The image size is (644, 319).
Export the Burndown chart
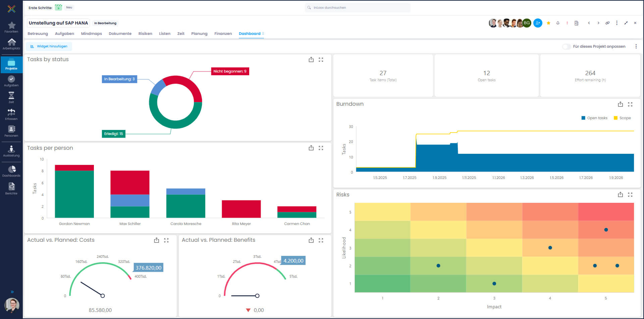pos(621,104)
